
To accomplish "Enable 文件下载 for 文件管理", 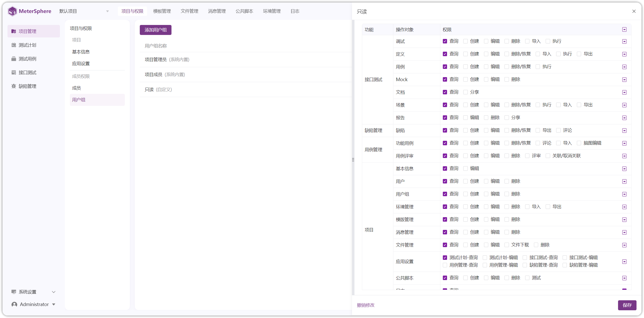I will (506, 245).
